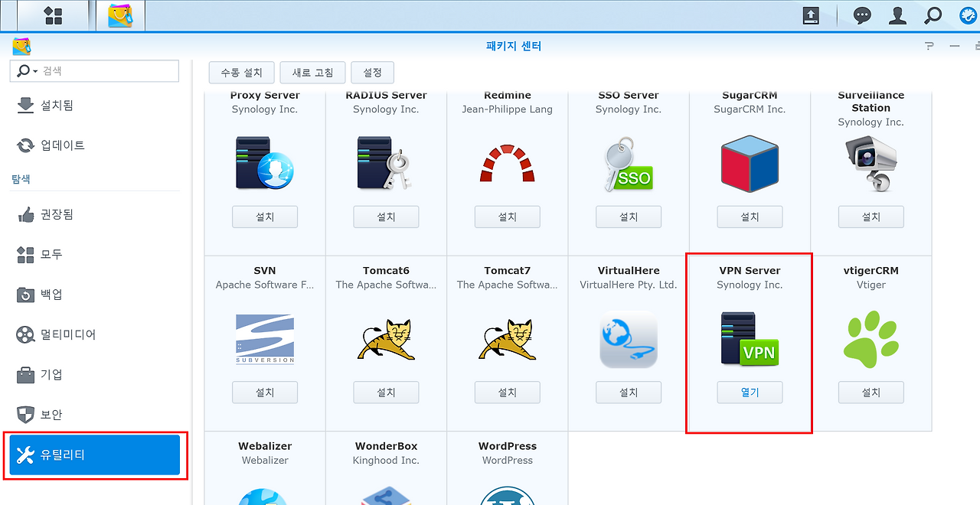
Task: Open the DSM search magnifier icon
Action: 933,15
